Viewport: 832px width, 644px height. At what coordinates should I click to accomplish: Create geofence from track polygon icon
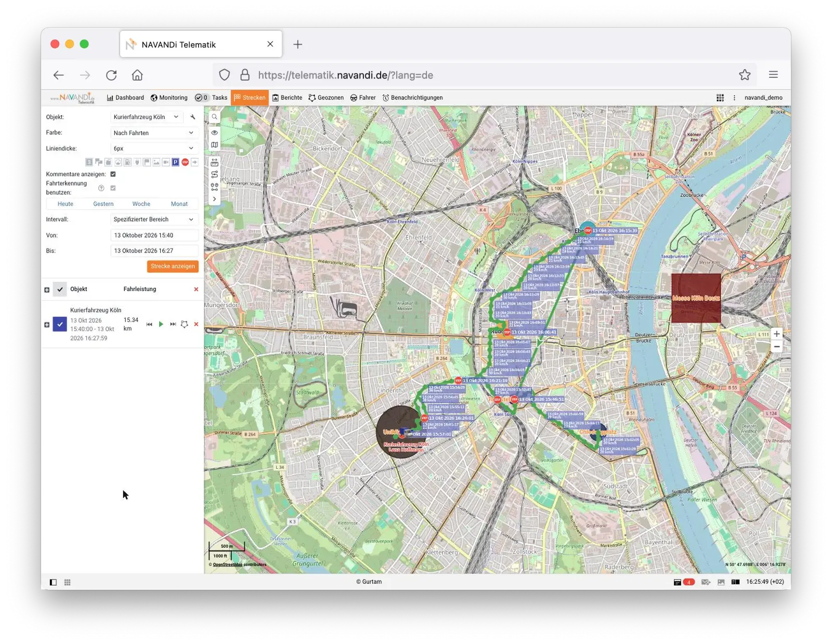185,324
